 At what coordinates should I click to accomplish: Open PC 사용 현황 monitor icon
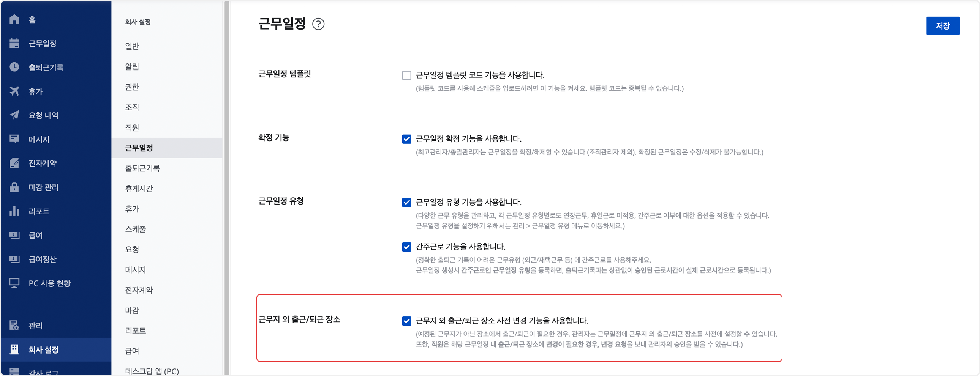click(x=14, y=283)
